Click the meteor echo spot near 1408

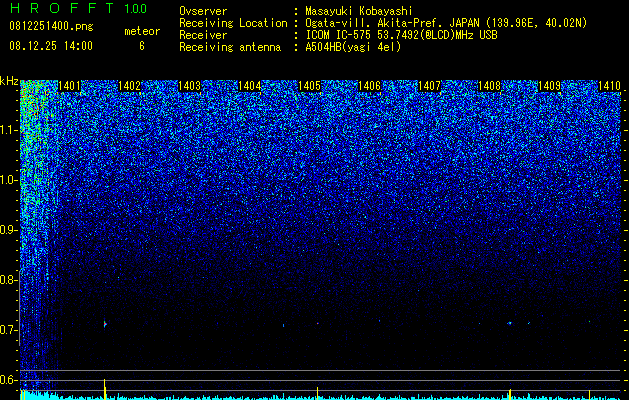(509, 323)
